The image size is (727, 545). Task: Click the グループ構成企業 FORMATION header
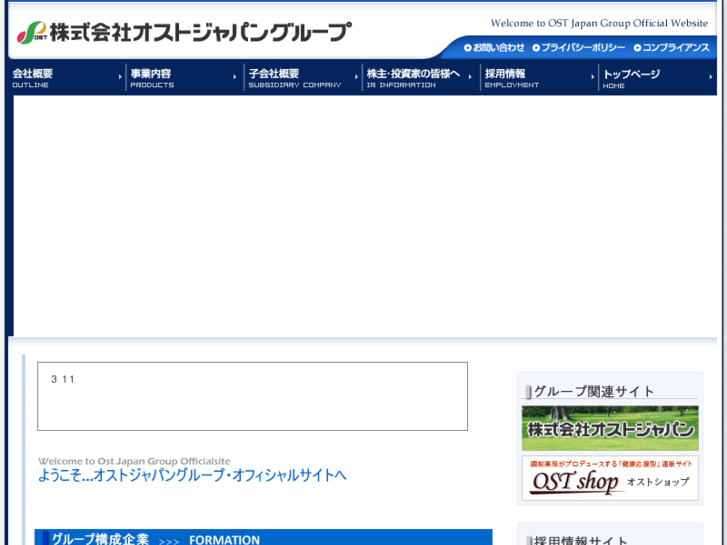pyautogui.click(x=263, y=538)
